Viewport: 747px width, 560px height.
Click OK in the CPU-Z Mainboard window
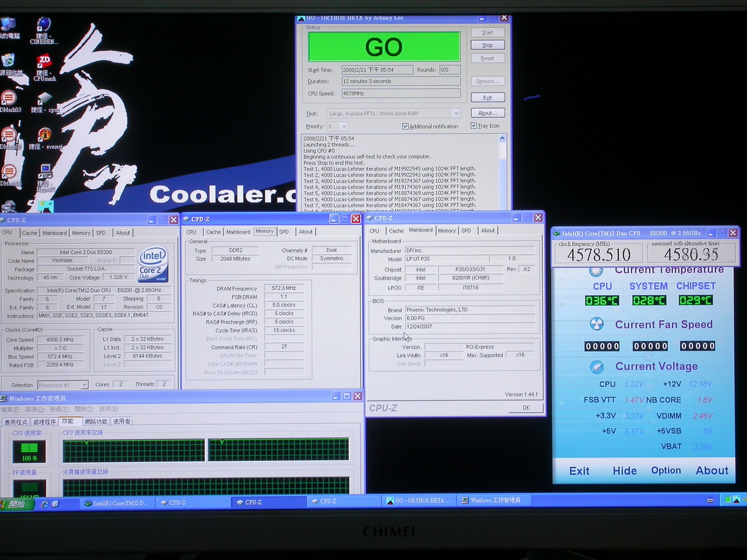tap(526, 407)
